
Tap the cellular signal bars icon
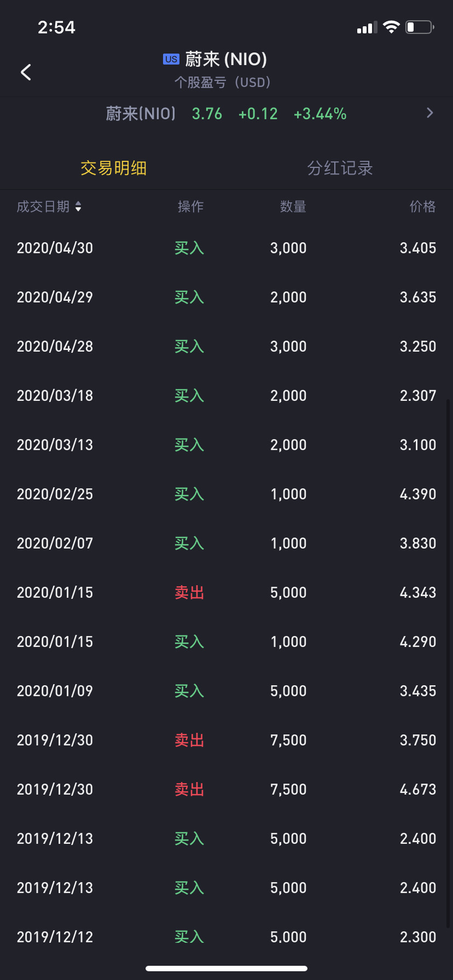(x=367, y=27)
